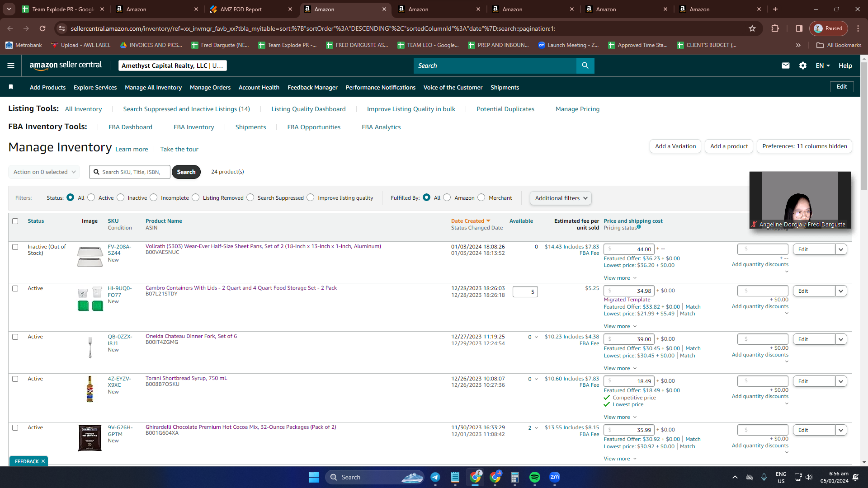Image resolution: width=868 pixels, height=488 pixels.
Task: Open Telegram from the taskbar
Action: 435,477
